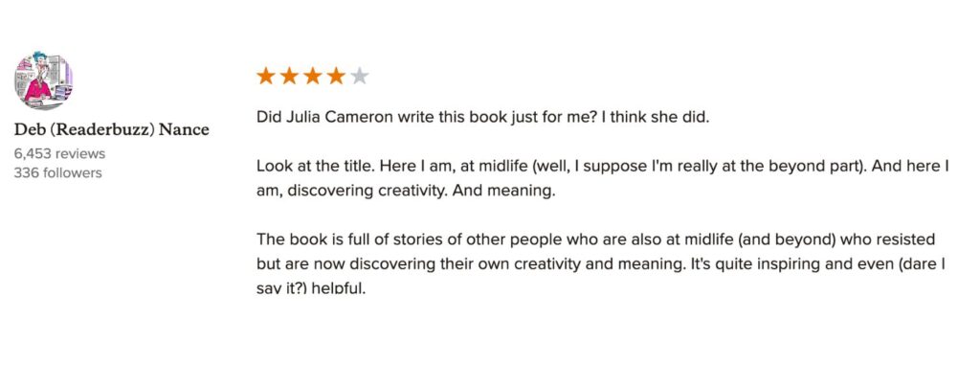Image resolution: width=980 pixels, height=386 pixels.
Task: Open Deb (Readerbuzz) Nance's profile name link
Action: (111, 129)
